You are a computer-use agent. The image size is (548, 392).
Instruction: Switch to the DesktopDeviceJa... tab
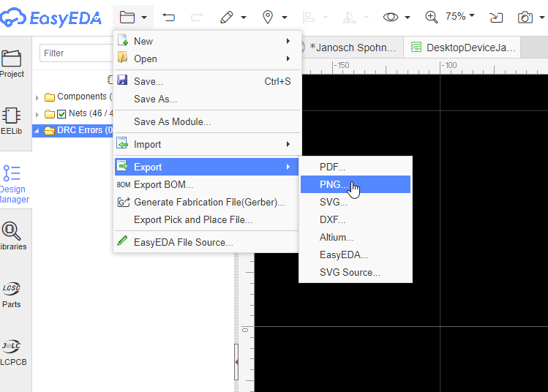pyautogui.click(x=462, y=47)
